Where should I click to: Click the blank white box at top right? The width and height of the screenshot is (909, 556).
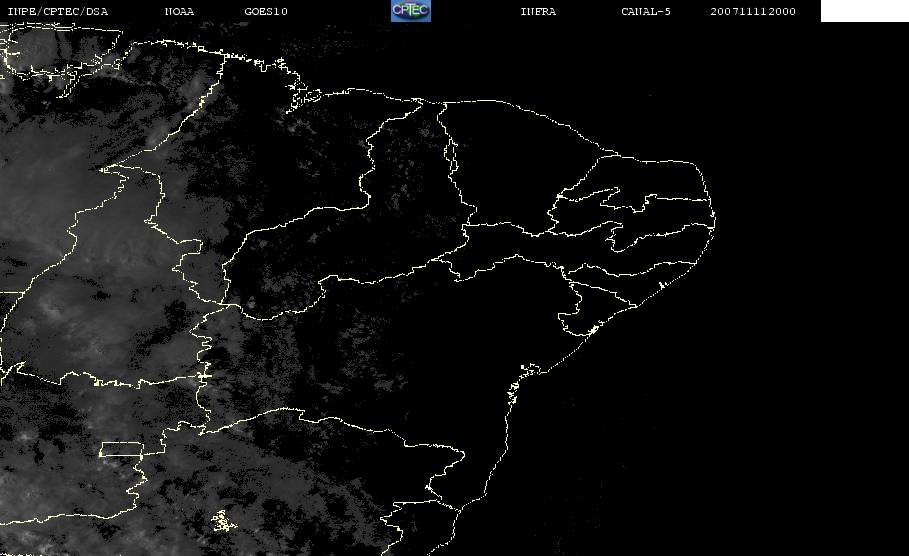[864, 11]
